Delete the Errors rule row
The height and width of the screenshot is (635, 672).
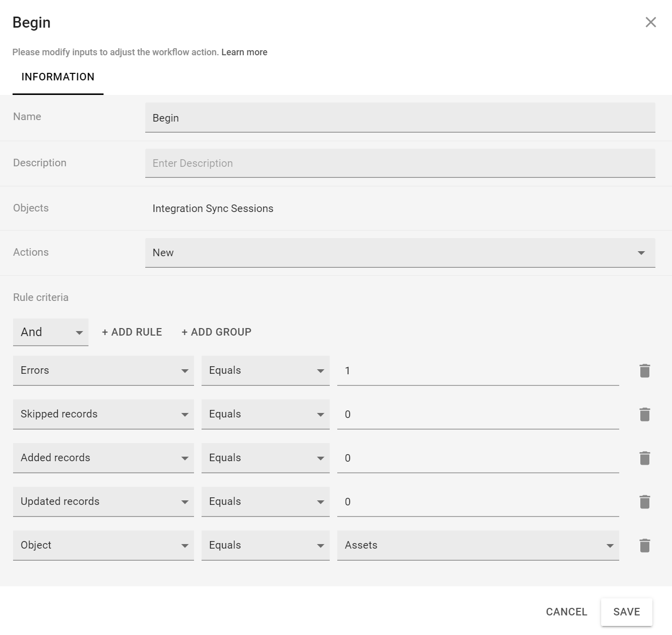tap(644, 371)
